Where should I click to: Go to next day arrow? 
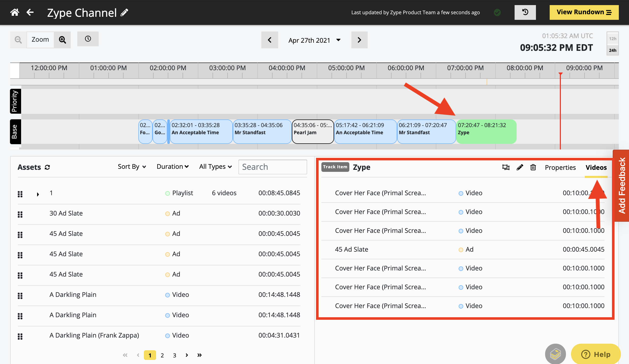pyautogui.click(x=359, y=40)
